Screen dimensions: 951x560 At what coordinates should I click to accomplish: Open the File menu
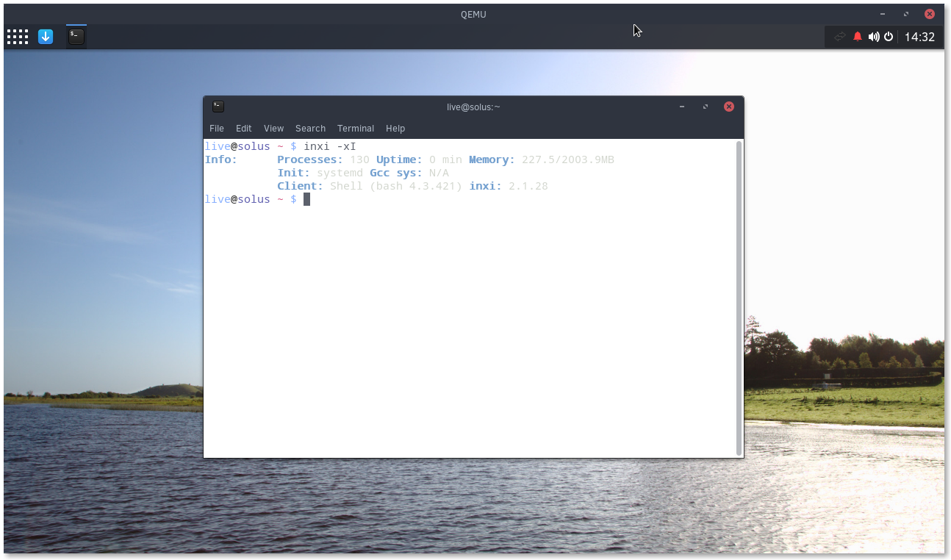click(217, 129)
